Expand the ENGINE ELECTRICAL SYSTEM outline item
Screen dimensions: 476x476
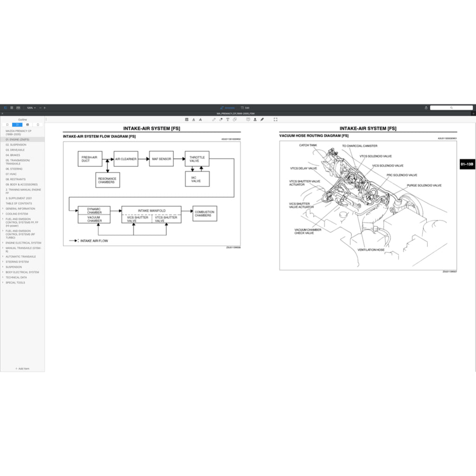point(3,243)
